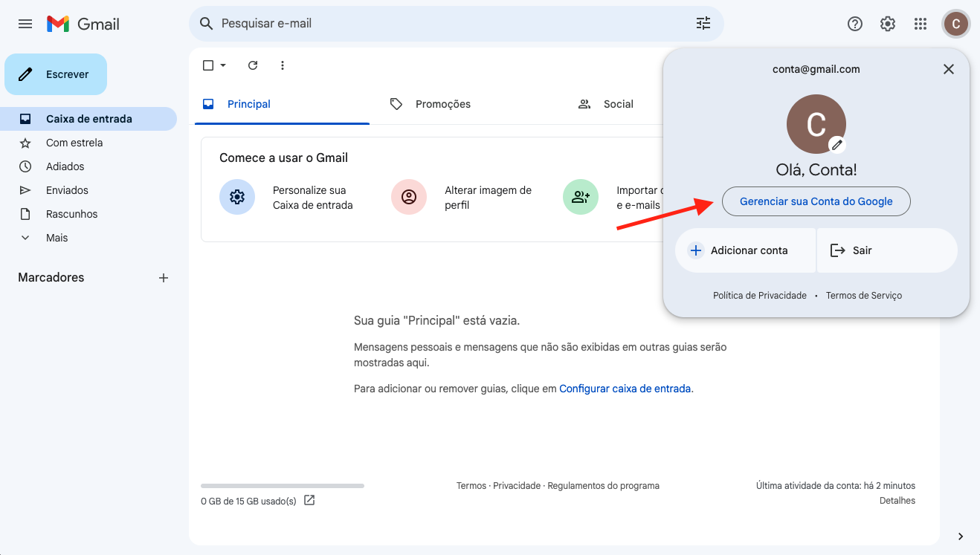The image size is (980, 555).
Task: Click the Personalize inbox gear icon
Action: tap(237, 197)
